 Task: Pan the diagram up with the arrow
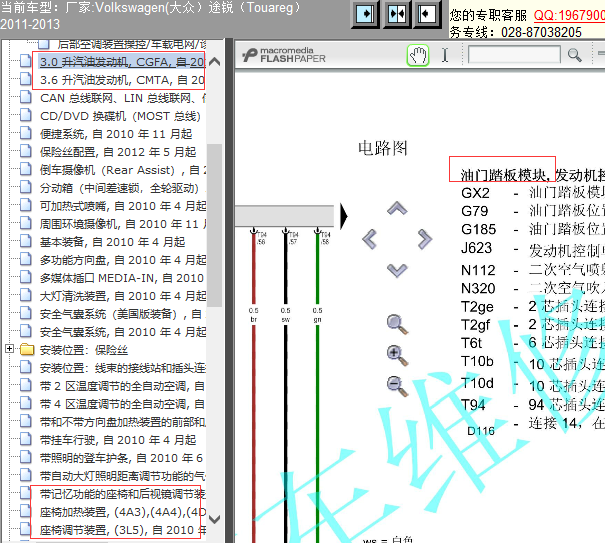[397, 208]
